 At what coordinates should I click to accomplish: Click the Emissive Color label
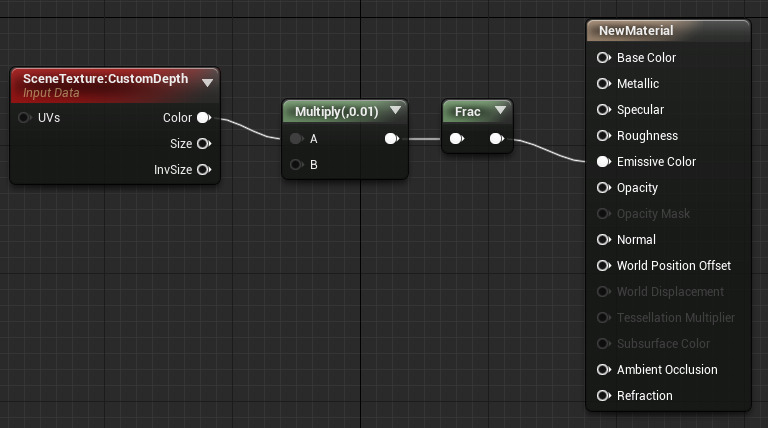coord(656,162)
